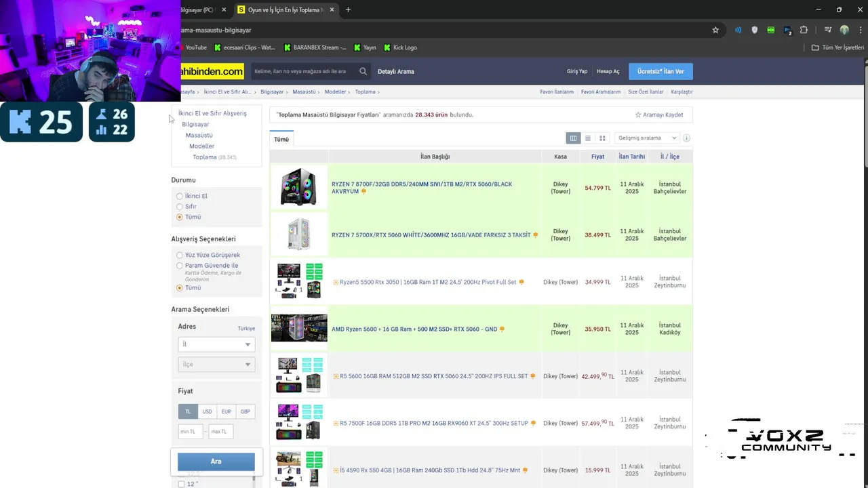
Task: Select the TL currency tab
Action: [x=188, y=411]
